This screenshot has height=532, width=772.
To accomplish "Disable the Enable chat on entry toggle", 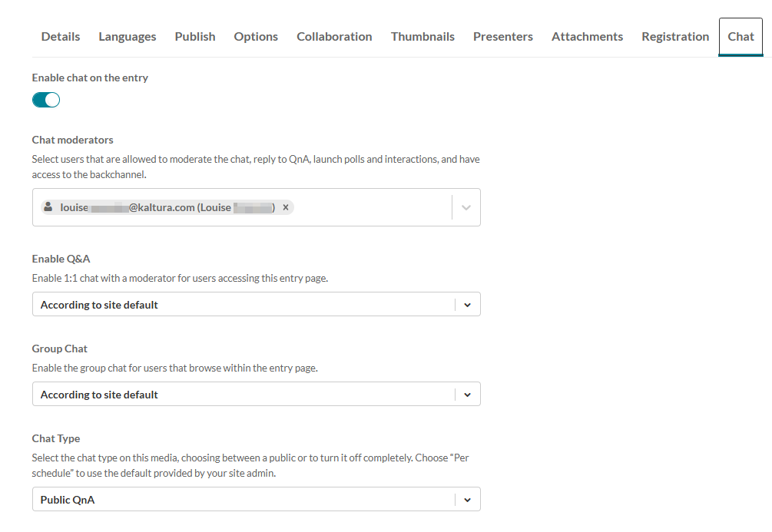I will coord(46,100).
